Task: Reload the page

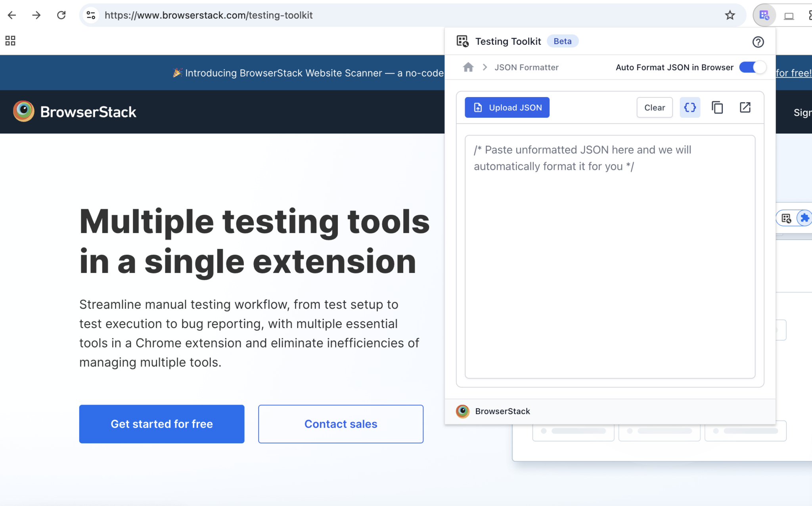Action: click(62, 15)
